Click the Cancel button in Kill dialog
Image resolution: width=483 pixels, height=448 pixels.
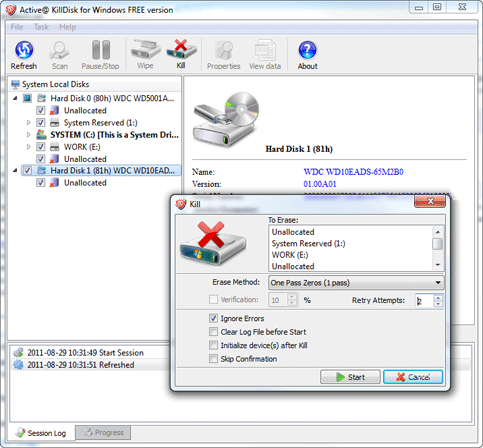(x=413, y=377)
